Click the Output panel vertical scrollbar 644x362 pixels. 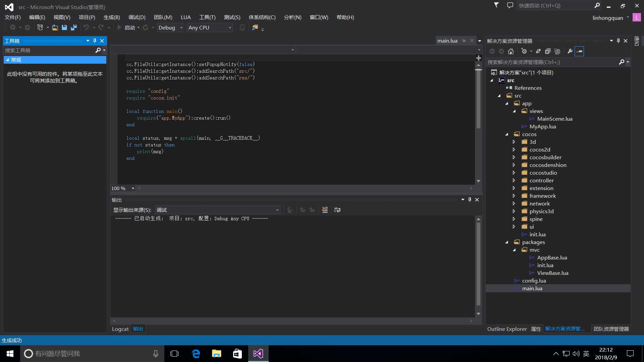[x=478, y=263]
